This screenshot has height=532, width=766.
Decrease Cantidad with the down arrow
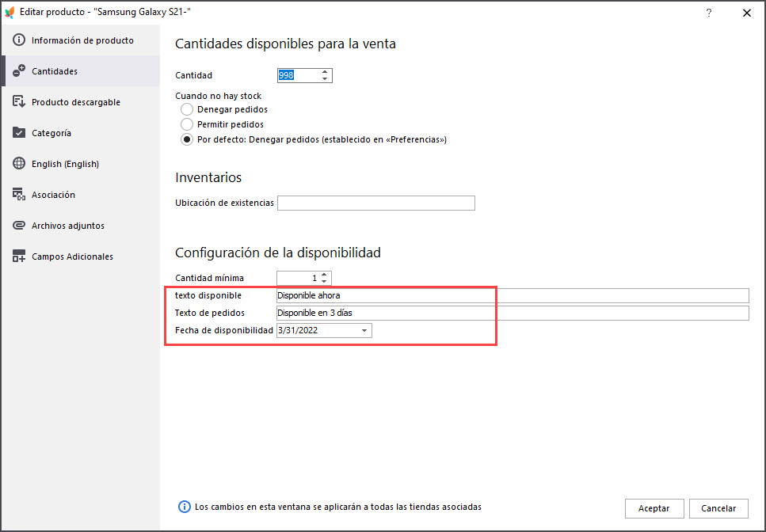pos(325,78)
